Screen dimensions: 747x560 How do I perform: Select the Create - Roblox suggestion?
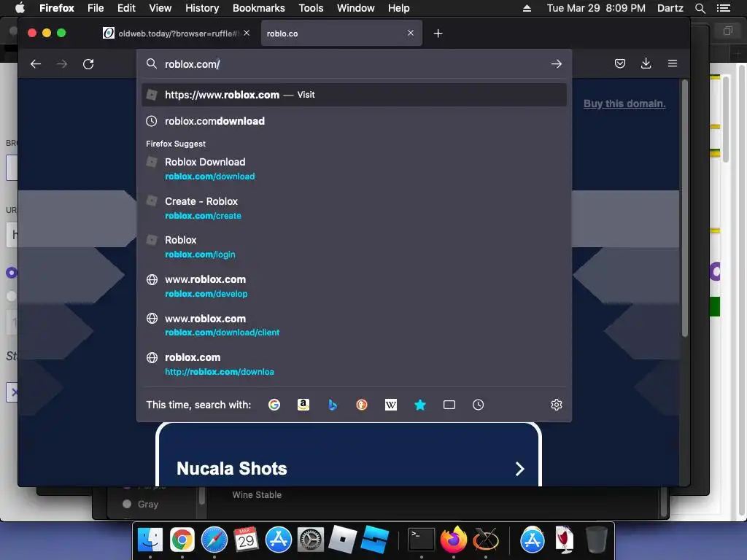pyautogui.click(x=354, y=208)
